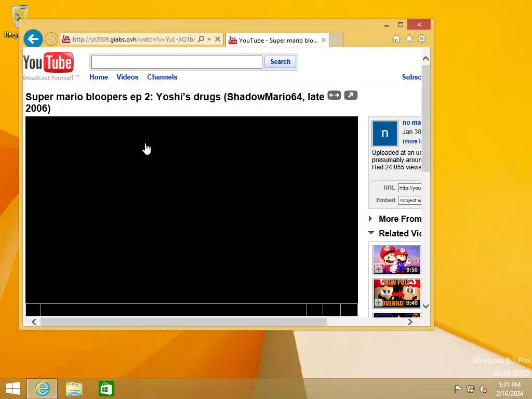Click the muted volume speaker tray icon
Screen dimensions: 532x399
click(483, 389)
